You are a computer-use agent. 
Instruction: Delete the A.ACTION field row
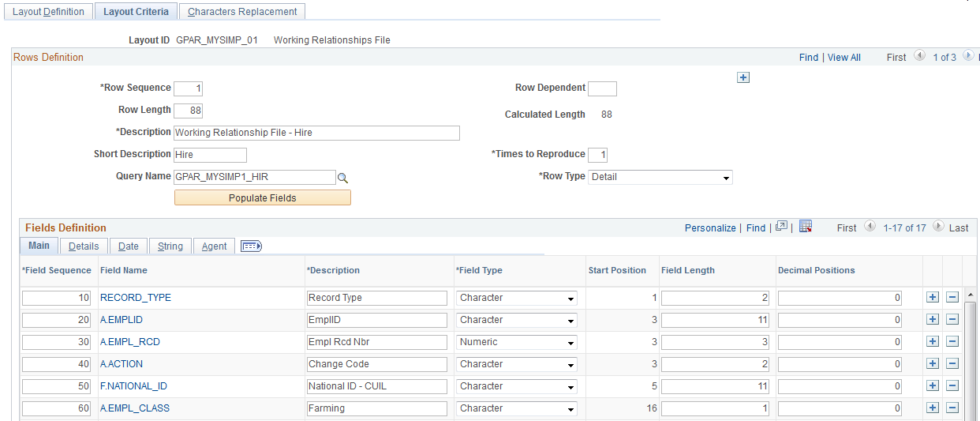point(952,364)
